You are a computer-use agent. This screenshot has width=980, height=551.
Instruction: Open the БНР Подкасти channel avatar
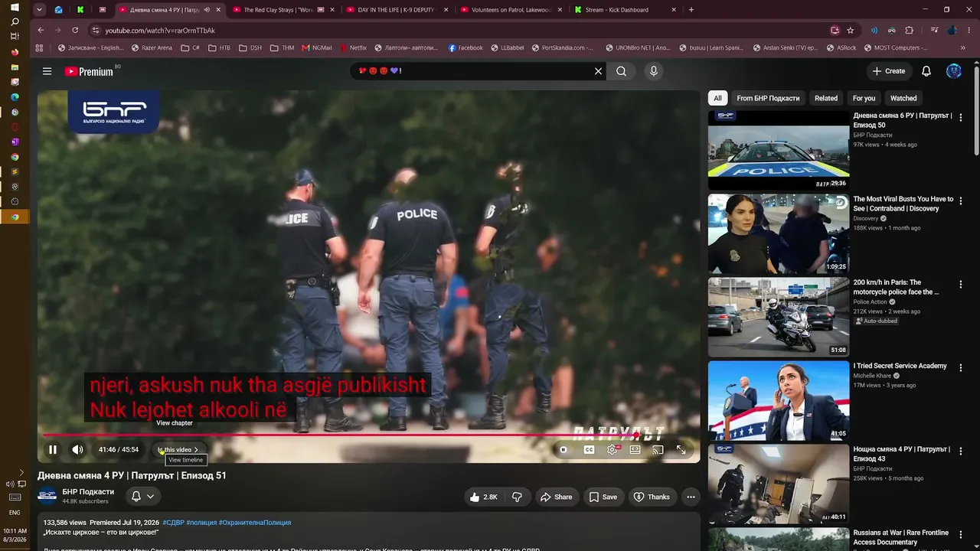click(x=47, y=496)
